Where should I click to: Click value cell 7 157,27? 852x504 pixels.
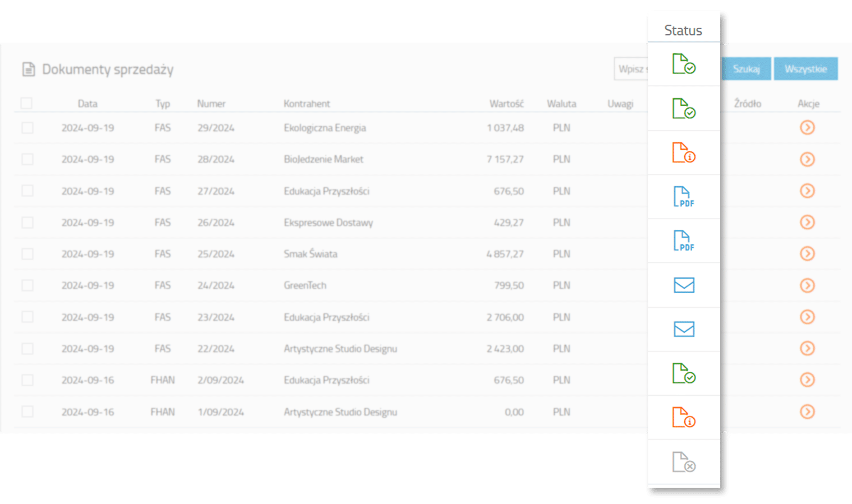click(x=505, y=159)
